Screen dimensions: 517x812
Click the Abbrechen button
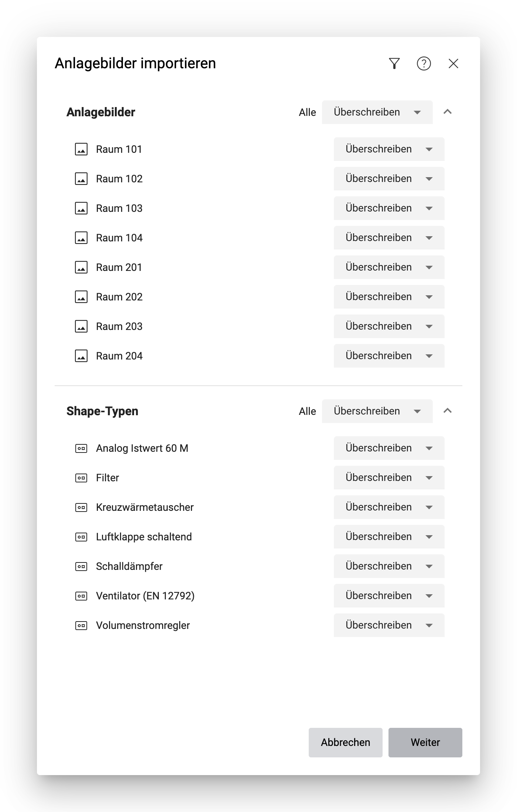point(345,742)
